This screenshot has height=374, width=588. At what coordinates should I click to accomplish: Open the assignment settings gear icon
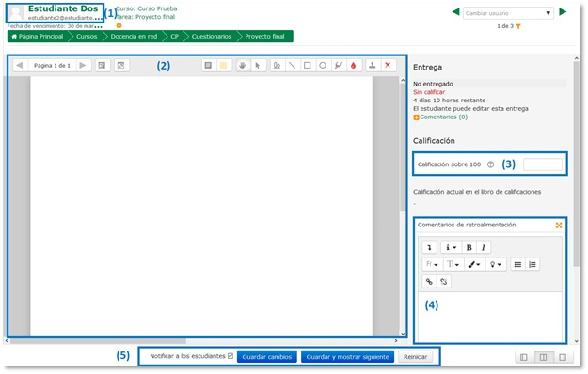tap(119, 25)
